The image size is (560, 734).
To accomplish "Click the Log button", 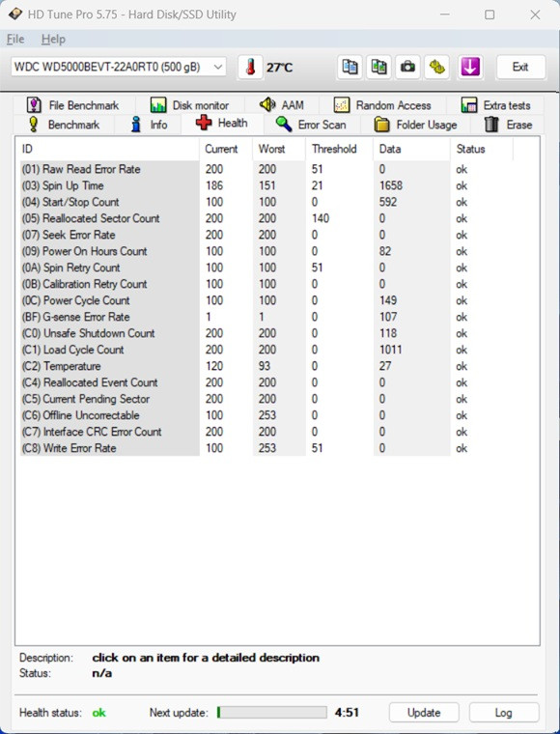I will [503, 713].
